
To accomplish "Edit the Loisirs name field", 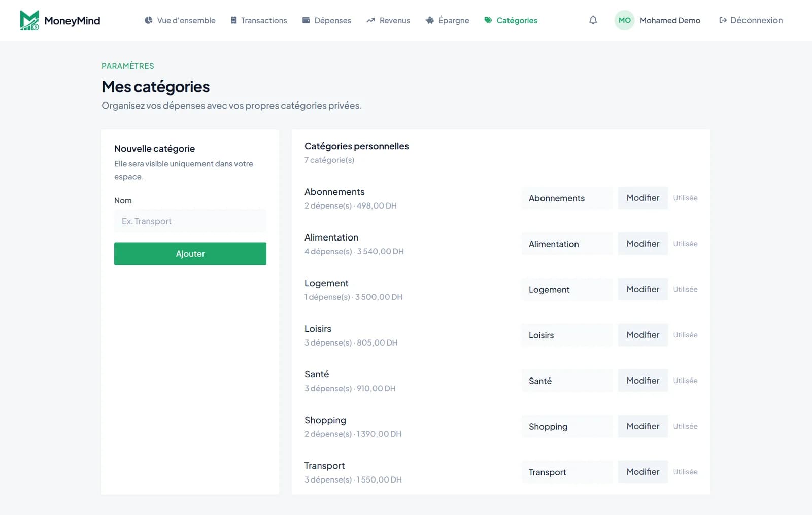I will (x=567, y=335).
